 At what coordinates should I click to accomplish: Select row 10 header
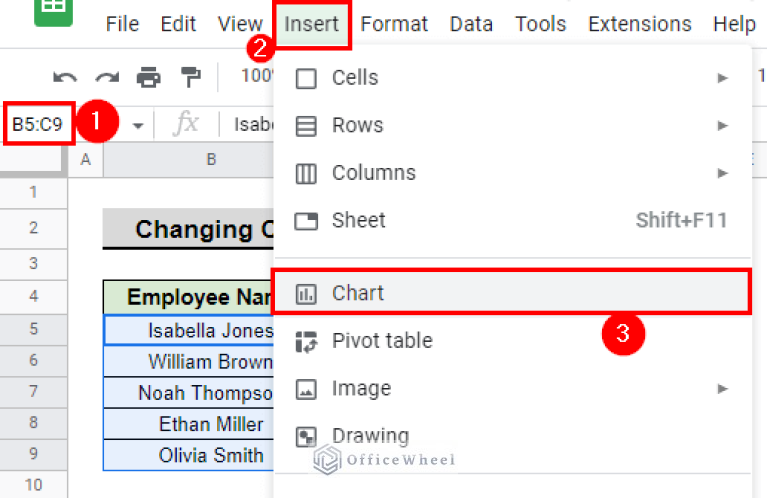[x=33, y=485]
